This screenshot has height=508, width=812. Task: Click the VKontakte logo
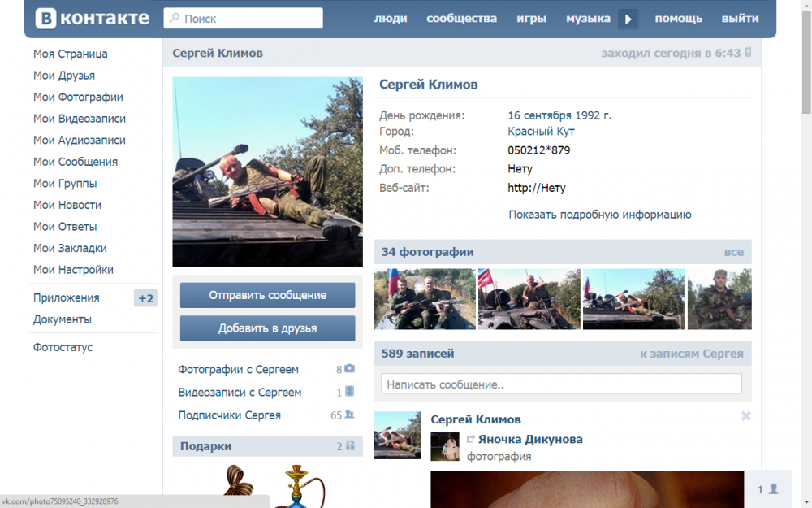tap(93, 18)
